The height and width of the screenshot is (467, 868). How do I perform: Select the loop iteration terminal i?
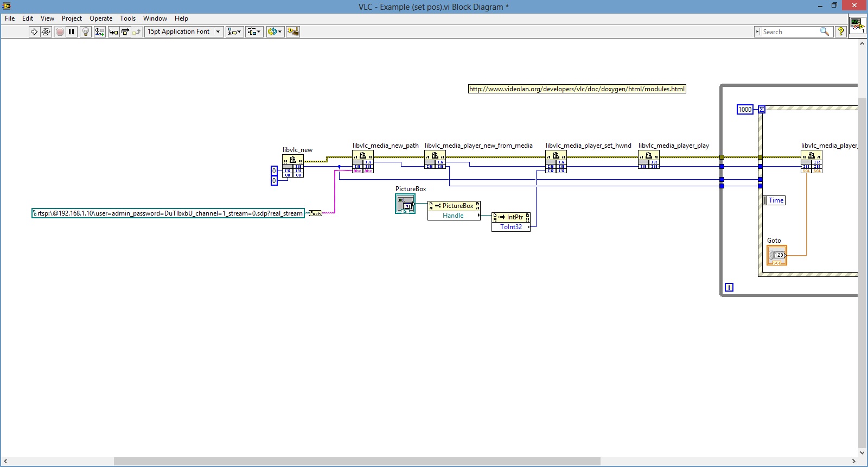pos(729,287)
